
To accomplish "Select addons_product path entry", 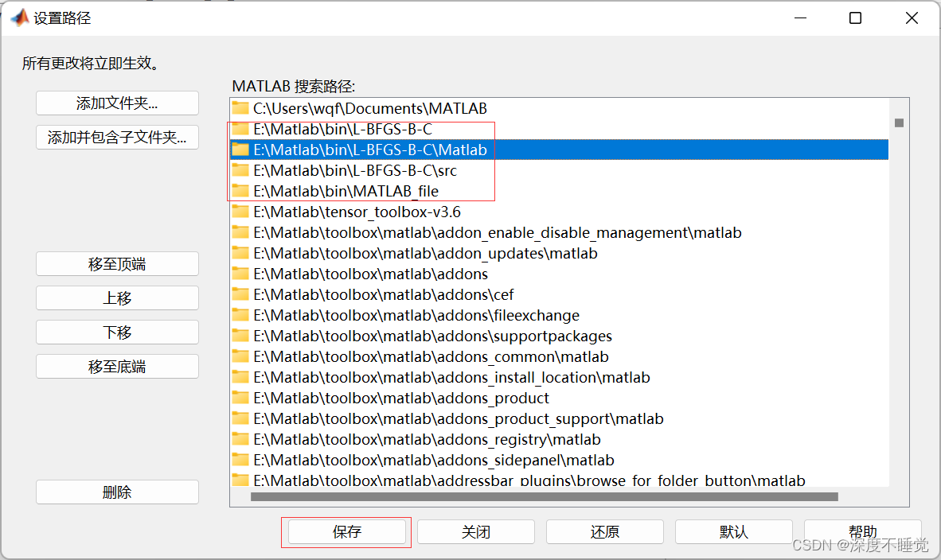I will tap(401, 398).
